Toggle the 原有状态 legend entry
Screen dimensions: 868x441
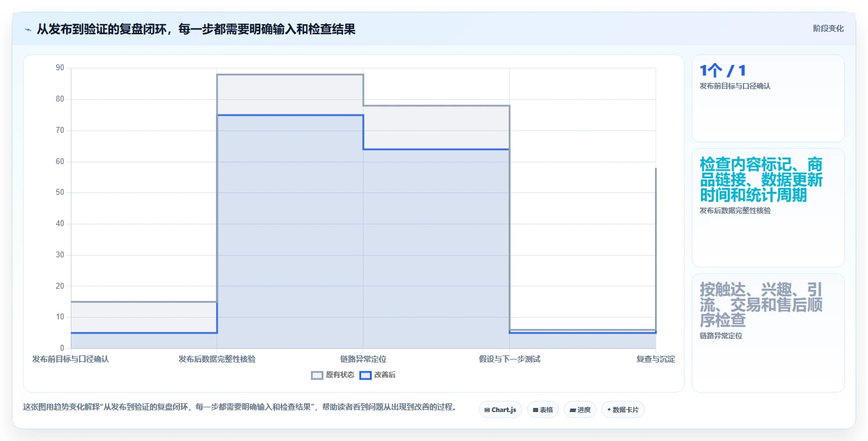pyautogui.click(x=333, y=375)
